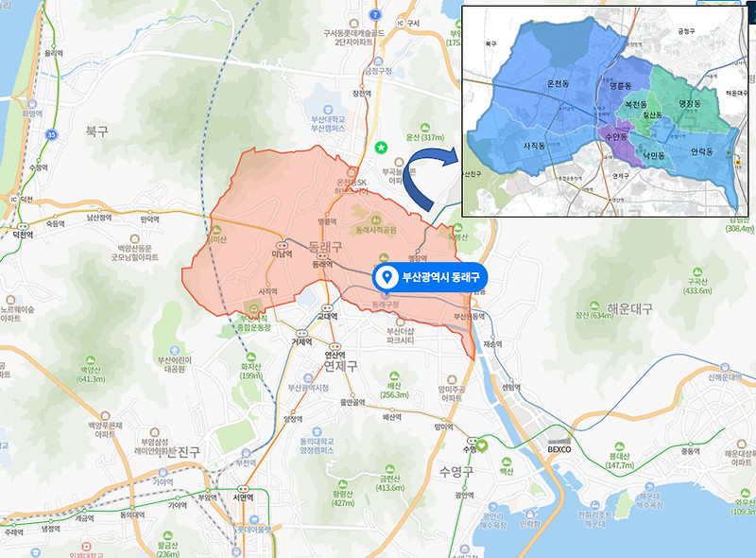Viewport: 756px width, 558px height.
Task: Select the 부산시청 city hall icon
Action: point(308,378)
